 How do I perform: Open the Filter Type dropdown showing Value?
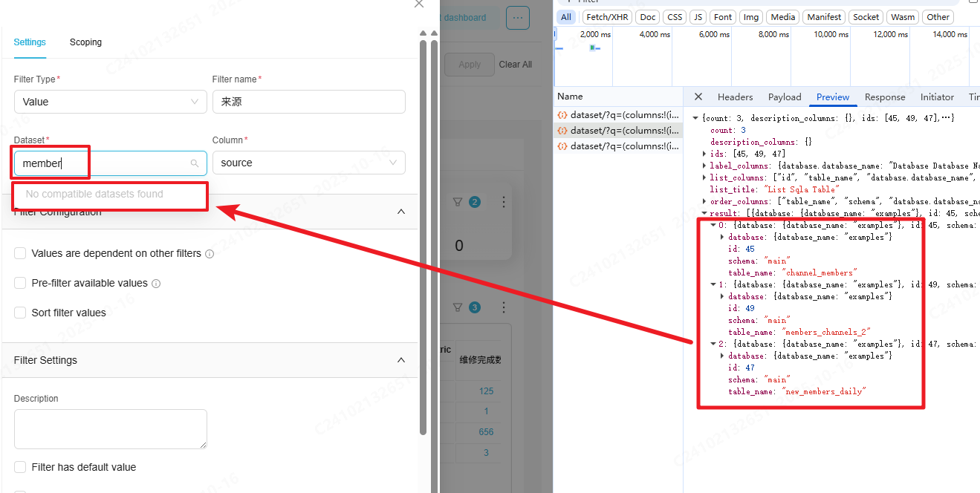pyautogui.click(x=110, y=102)
